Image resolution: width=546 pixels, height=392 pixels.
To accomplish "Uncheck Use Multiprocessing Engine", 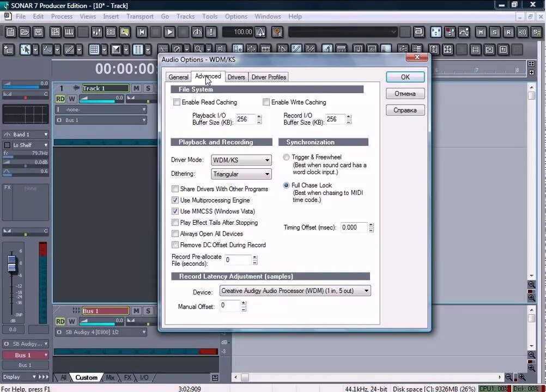I will tap(175, 200).
